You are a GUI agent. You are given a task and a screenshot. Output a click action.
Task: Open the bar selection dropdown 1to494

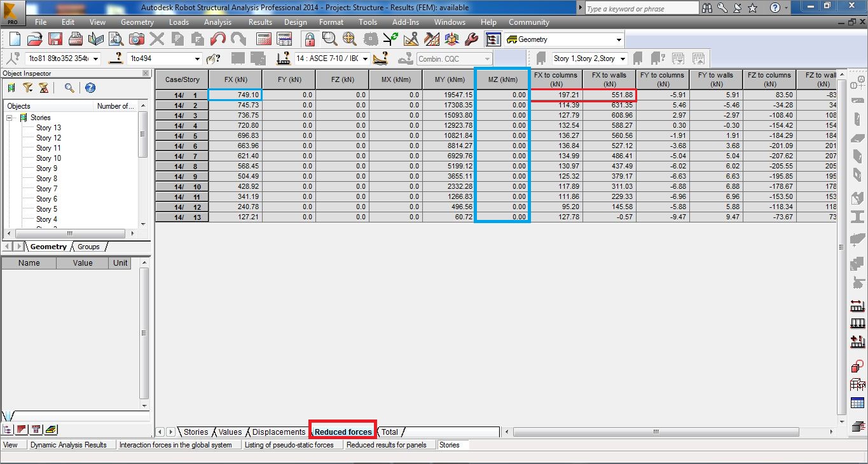(x=197, y=58)
